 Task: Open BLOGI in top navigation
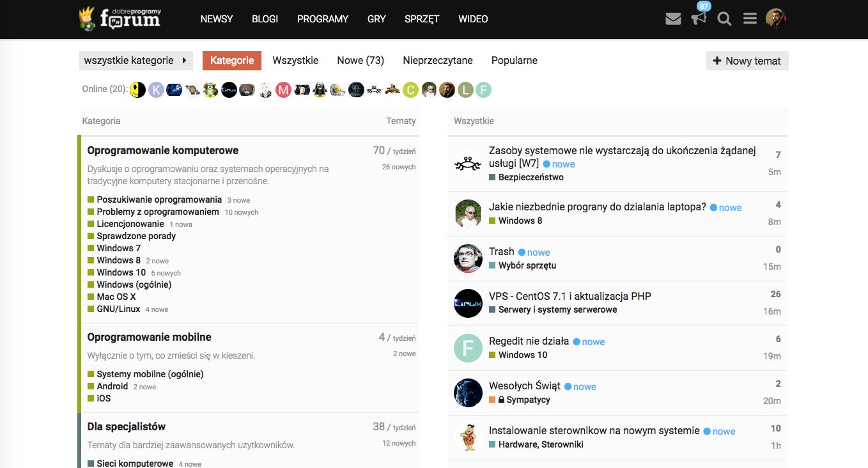265,19
